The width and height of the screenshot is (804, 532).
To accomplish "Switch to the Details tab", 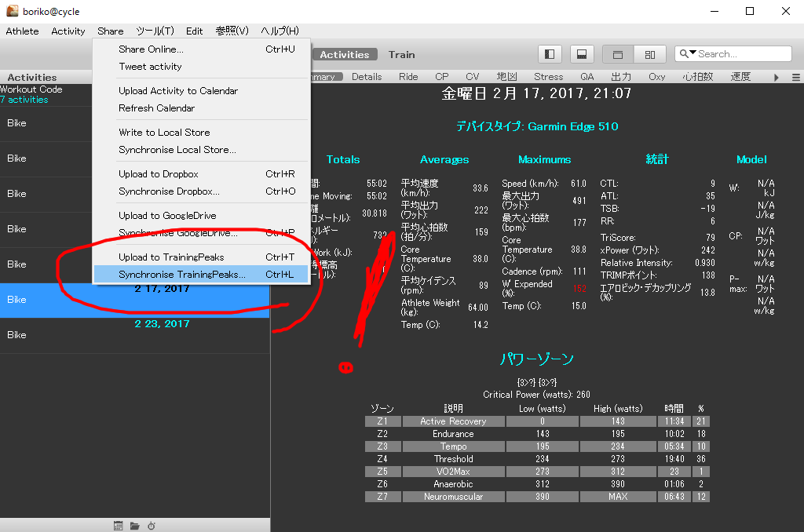I will 367,77.
